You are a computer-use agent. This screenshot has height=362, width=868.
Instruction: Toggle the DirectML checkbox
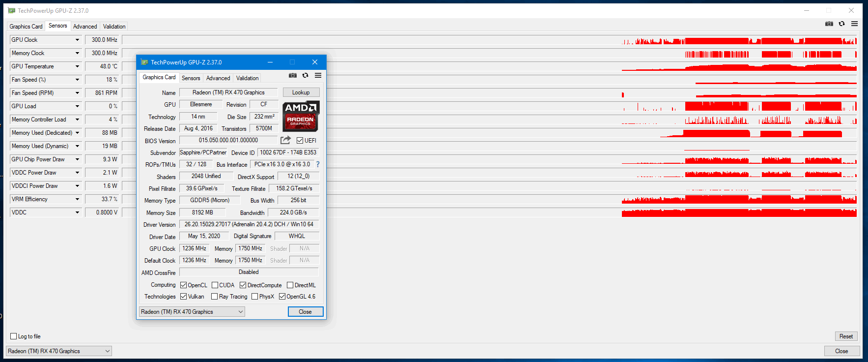pos(290,285)
